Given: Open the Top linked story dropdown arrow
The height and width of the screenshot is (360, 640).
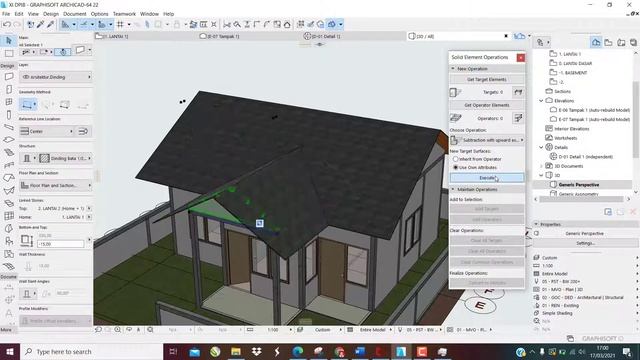Looking at the screenshot, I should [89, 208].
